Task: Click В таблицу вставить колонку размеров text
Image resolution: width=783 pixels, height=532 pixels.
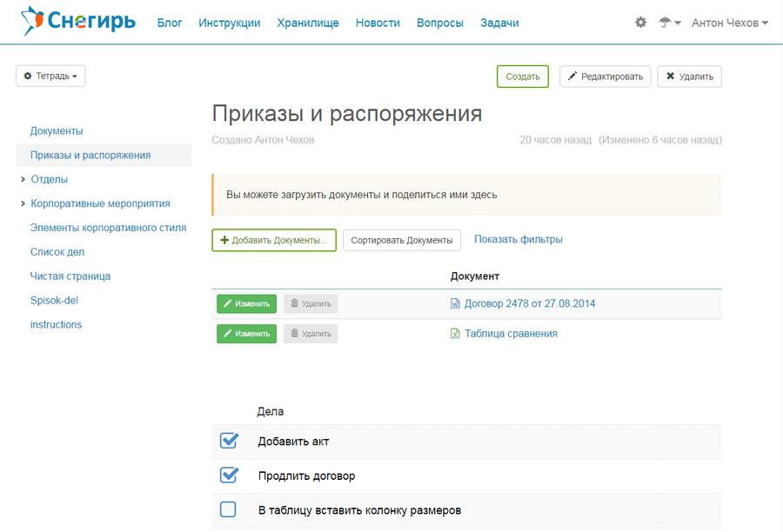Action: (359, 510)
